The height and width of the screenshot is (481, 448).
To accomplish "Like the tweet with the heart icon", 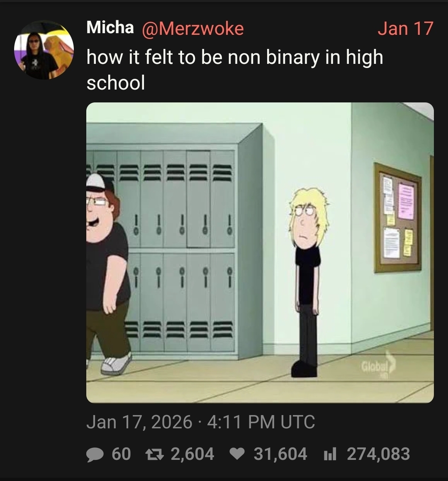I will pos(238,454).
